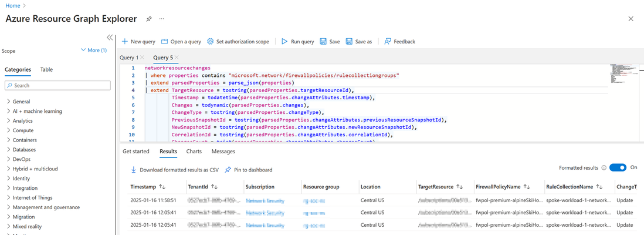Screen dimensions: 644x235
Task: Collapse the left categories panel
Action: click(x=110, y=38)
